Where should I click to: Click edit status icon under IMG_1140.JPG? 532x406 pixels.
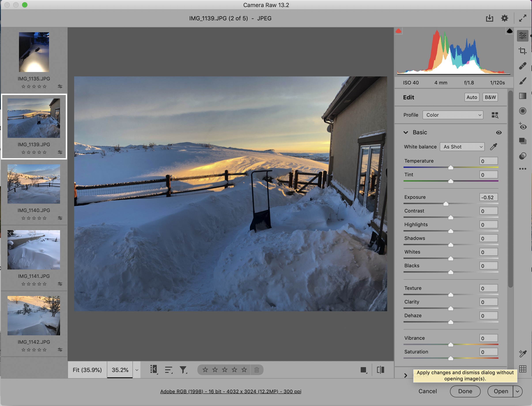pos(60,218)
